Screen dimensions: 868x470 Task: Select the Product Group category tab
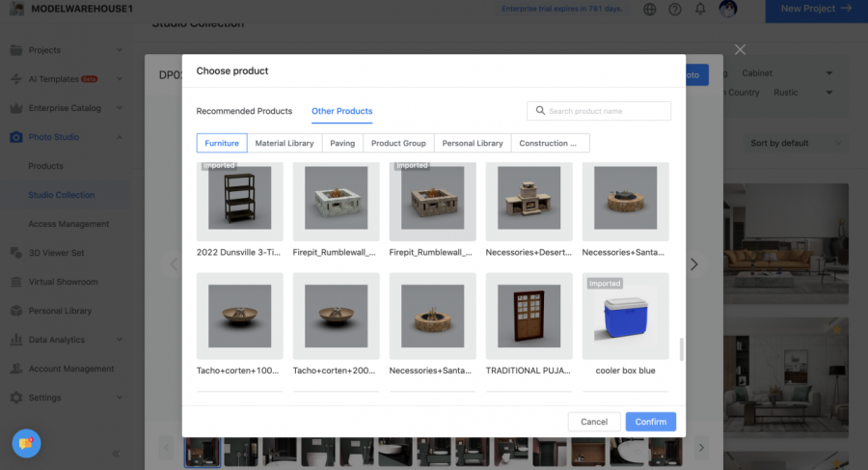click(x=398, y=143)
